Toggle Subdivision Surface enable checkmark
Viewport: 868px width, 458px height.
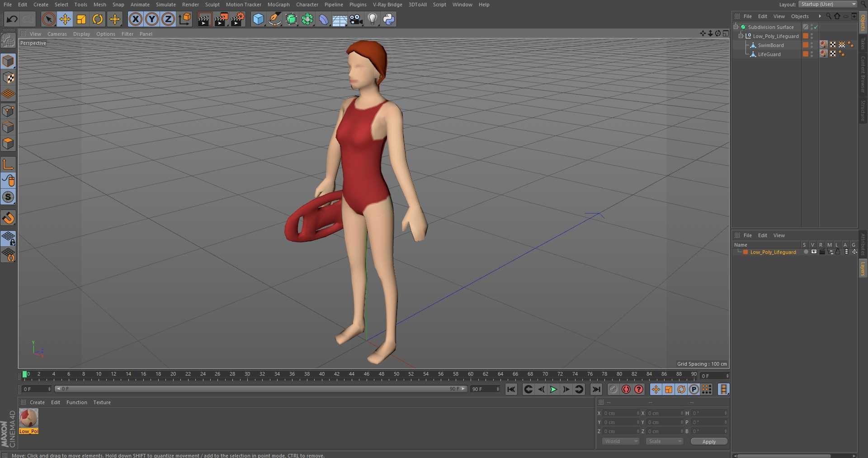[x=816, y=27]
